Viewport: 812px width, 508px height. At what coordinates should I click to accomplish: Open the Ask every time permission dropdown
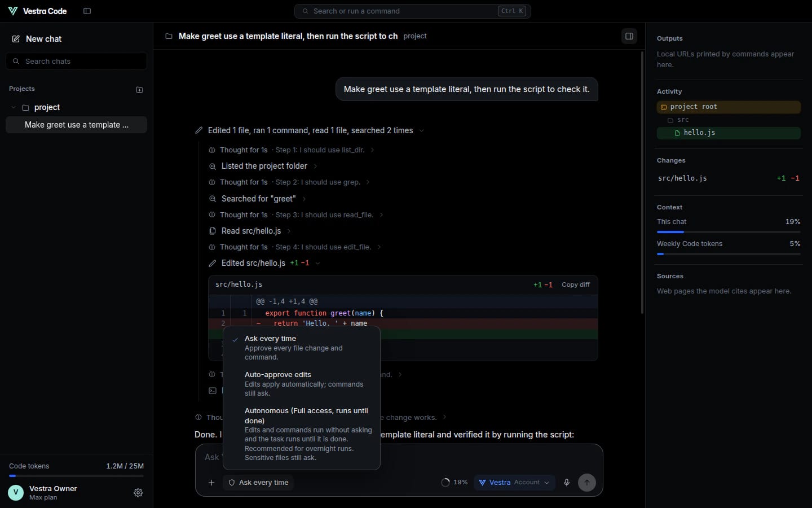click(x=258, y=483)
